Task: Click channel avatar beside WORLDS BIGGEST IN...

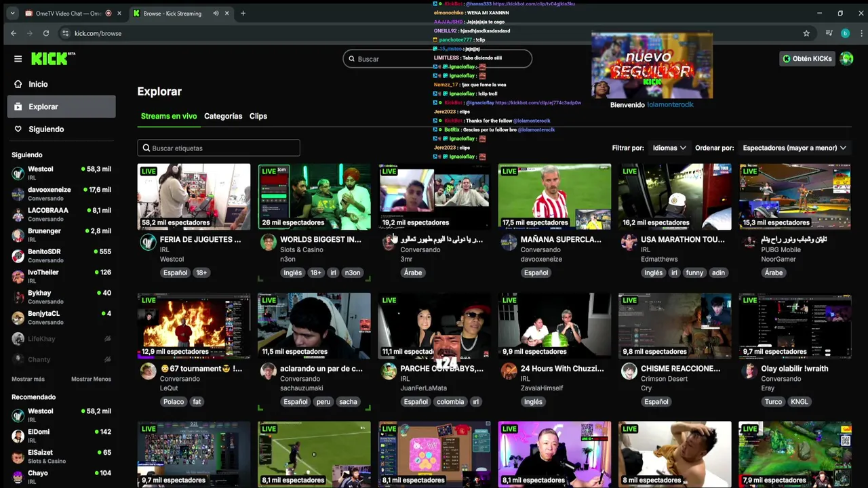Action: [x=269, y=242]
